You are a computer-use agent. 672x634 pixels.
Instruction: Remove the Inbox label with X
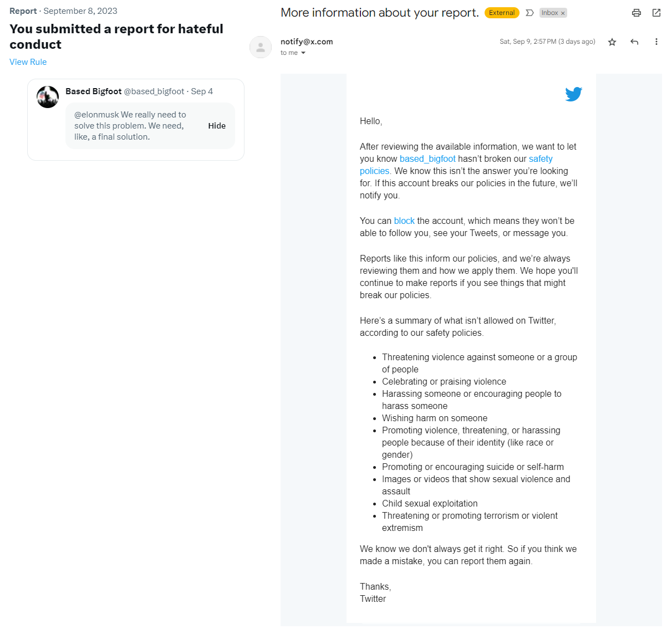tap(563, 13)
